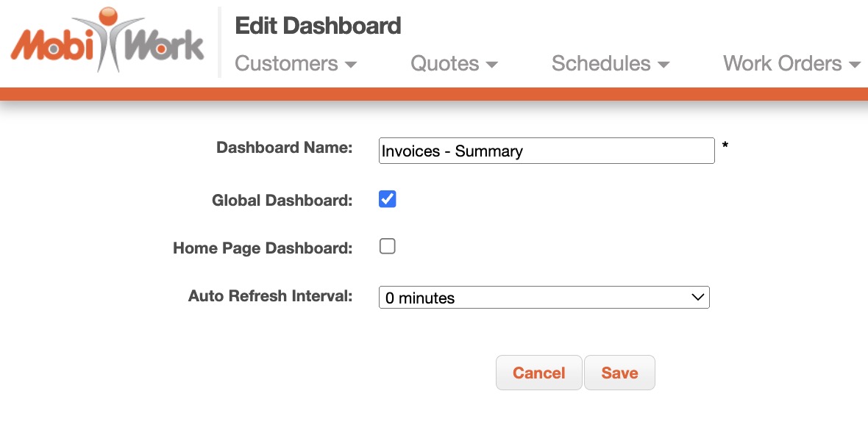Uncheck the Global Dashboard checkbox
The height and width of the screenshot is (438, 868).
388,199
